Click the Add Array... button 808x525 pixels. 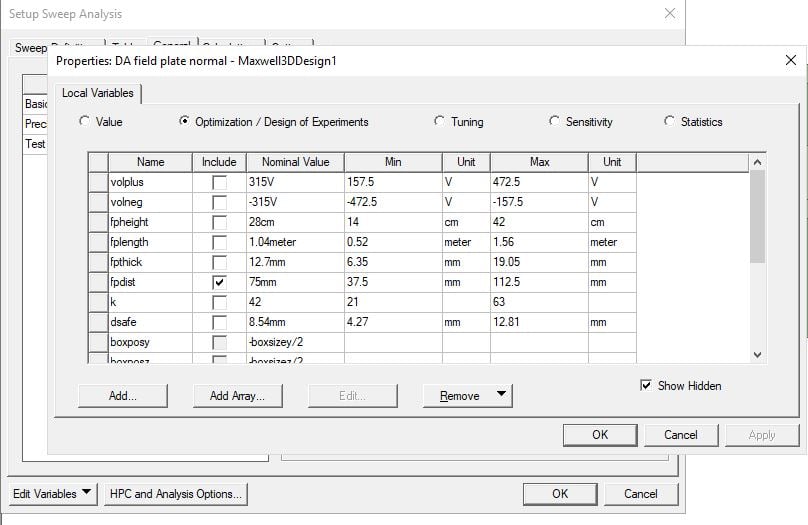238,396
